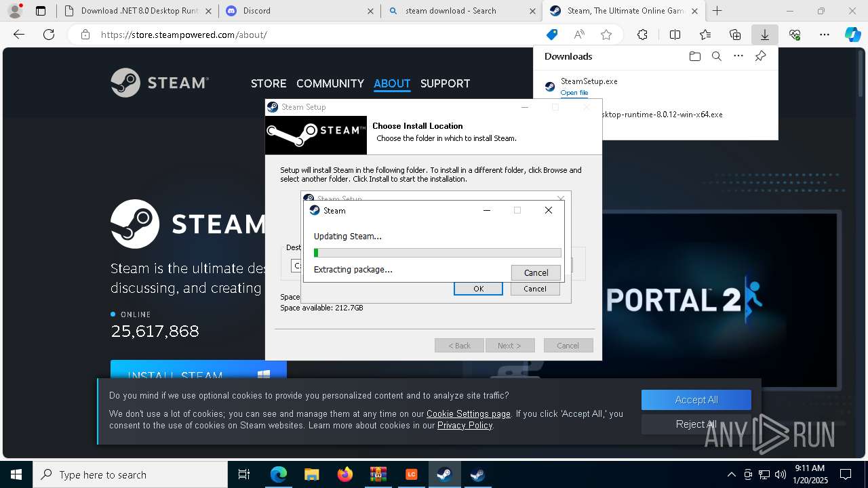Open the Edge profile icon
This screenshot has width=868, height=488.
coord(14,10)
